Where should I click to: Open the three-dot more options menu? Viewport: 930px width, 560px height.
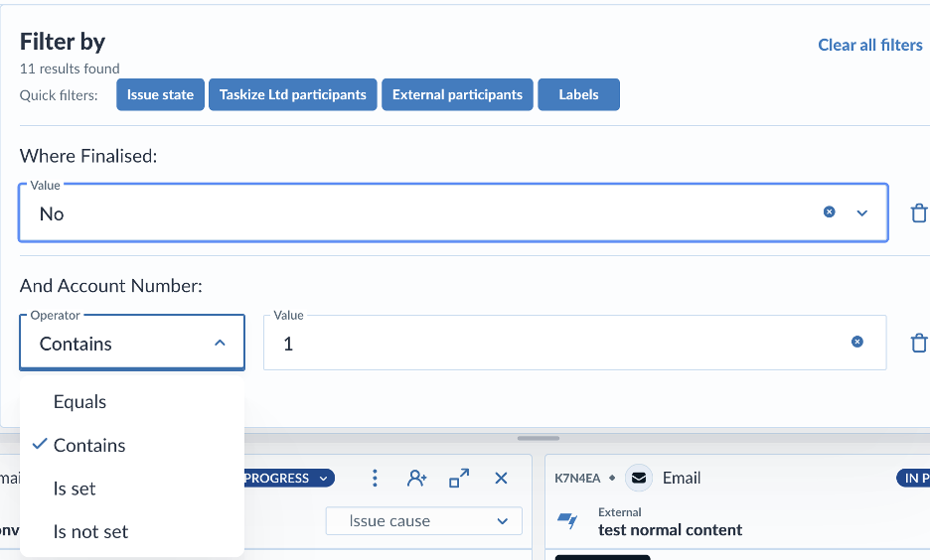pos(375,479)
